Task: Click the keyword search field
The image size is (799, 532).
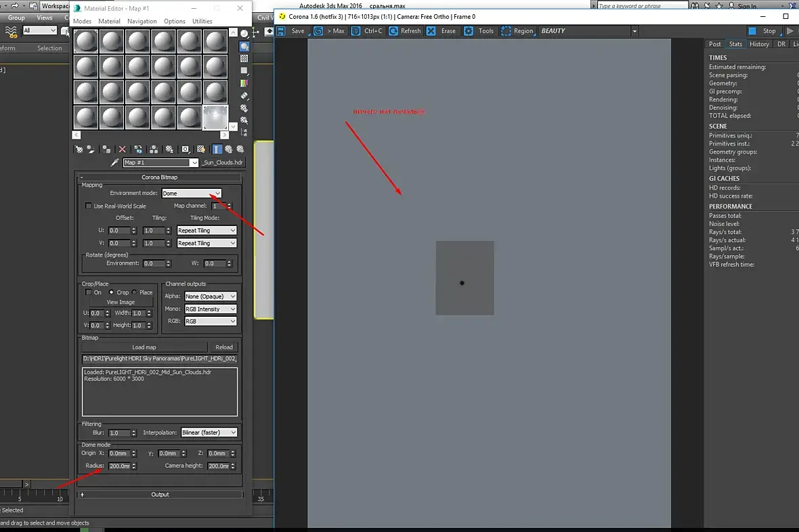Action: (x=641, y=5)
